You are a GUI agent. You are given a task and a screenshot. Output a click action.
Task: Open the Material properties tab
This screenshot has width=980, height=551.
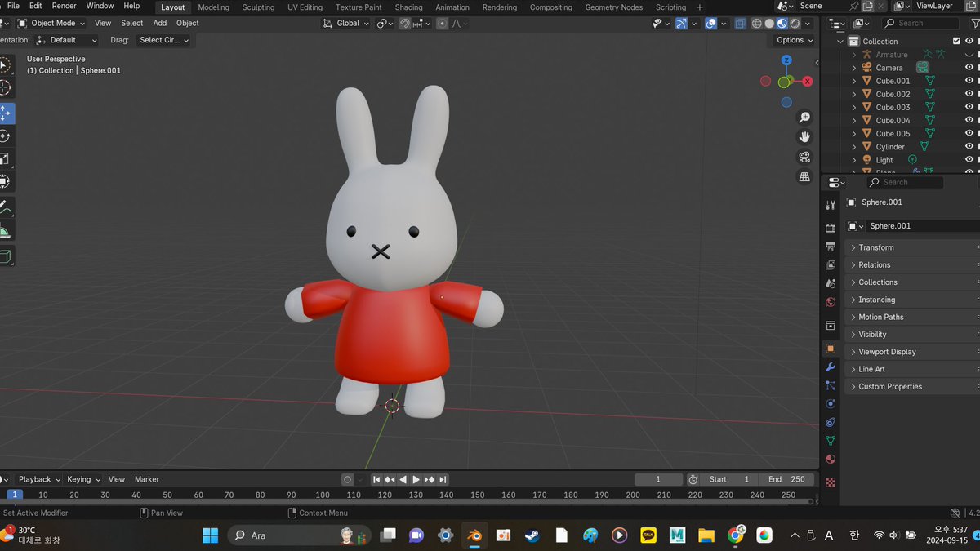[831, 460]
